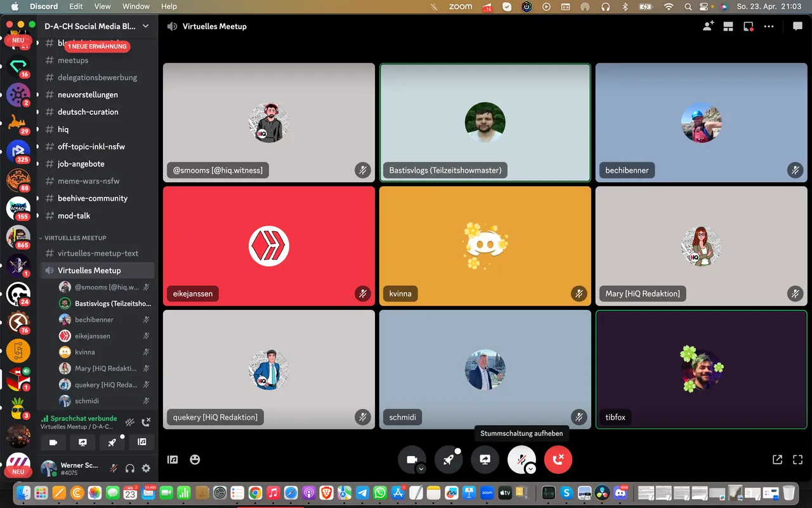The image size is (812, 508).
Task: Click the add member icon in header
Action: [x=708, y=26]
